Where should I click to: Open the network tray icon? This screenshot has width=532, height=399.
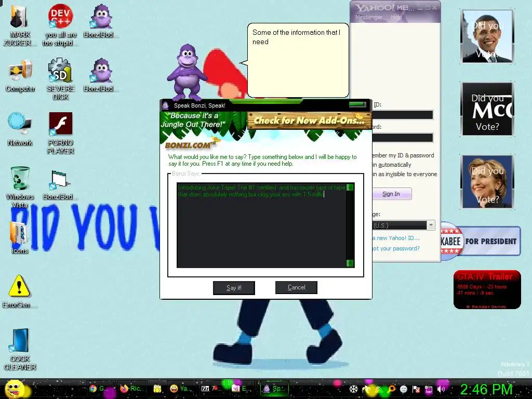[x=429, y=389]
